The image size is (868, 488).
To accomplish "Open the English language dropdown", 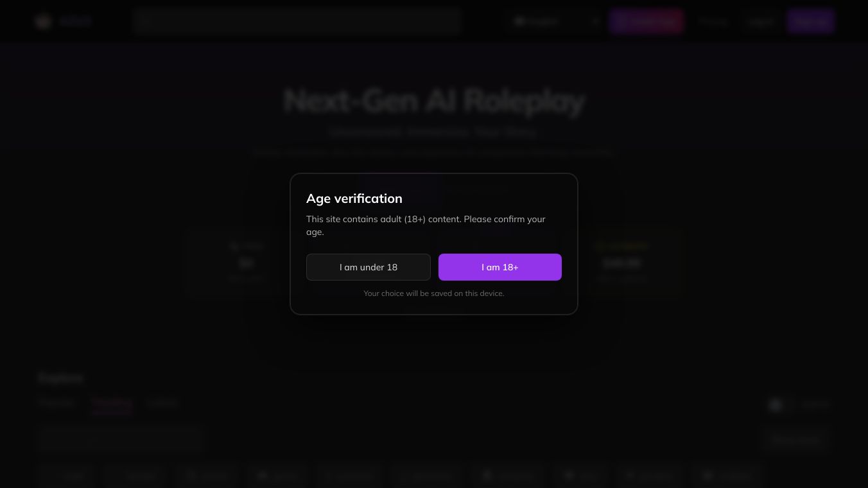I will [553, 21].
